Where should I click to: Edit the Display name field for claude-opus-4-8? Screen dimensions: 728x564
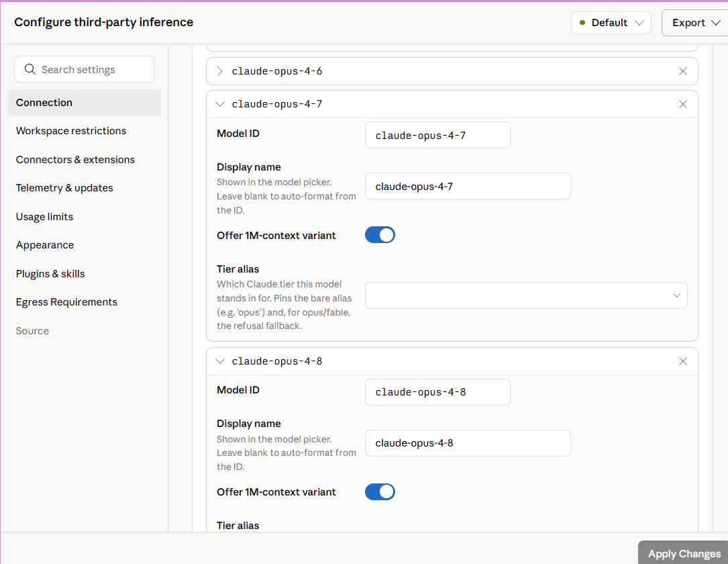[468, 443]
